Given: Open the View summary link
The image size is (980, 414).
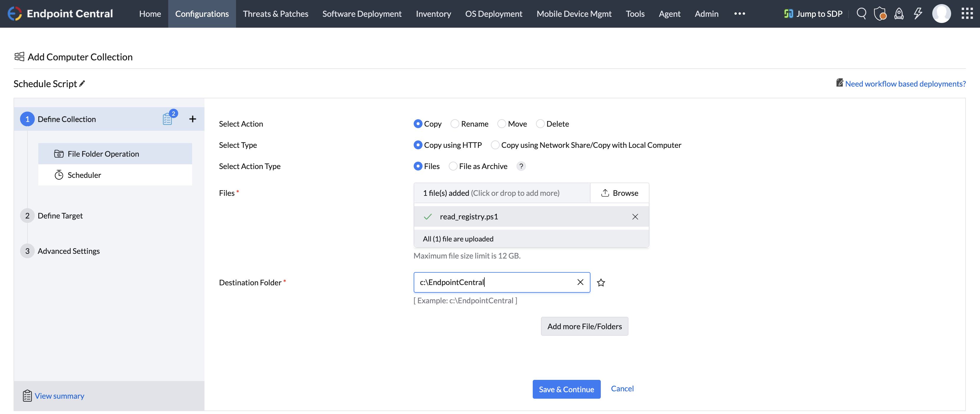Looking at the screenshot, I should (x=59, y=396).
